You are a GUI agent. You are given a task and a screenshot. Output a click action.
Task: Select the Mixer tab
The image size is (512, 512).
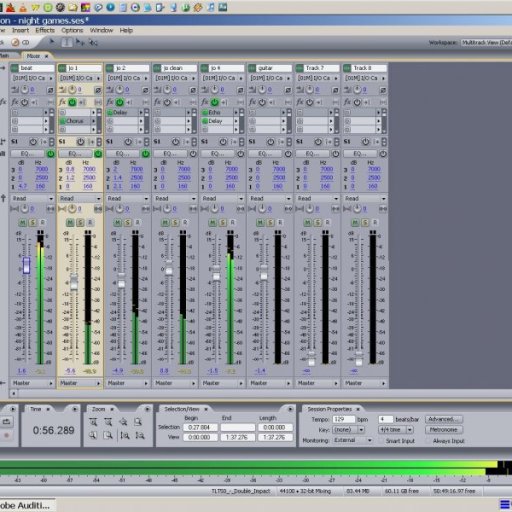(33, 56)
